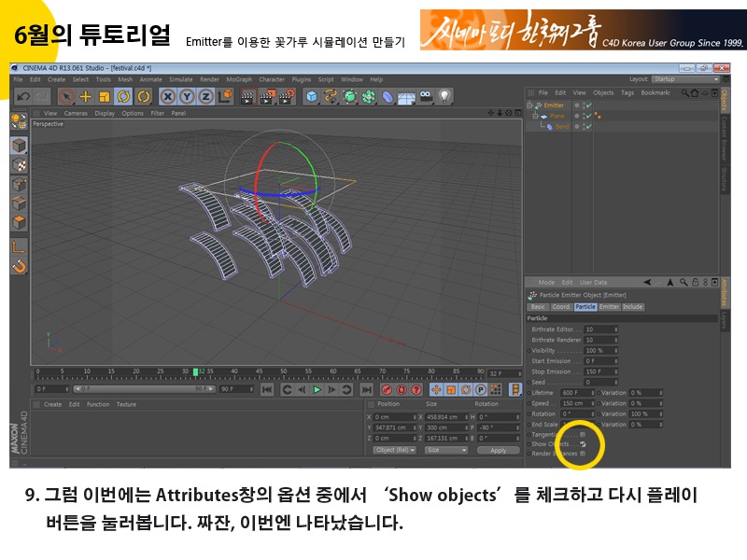Select the Live Selection tool

[x=66, y=97]
